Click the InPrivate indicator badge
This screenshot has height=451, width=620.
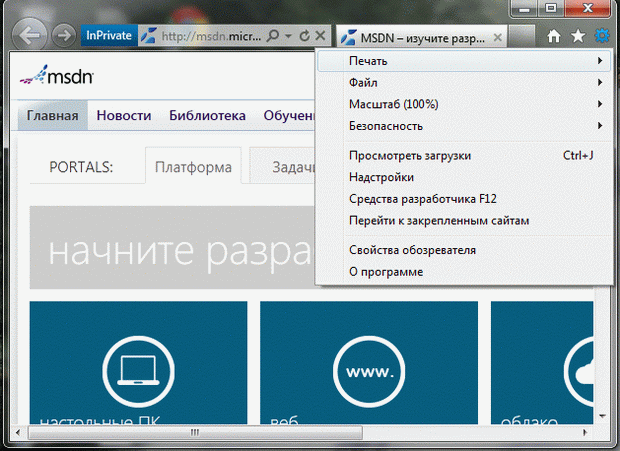(109, 36)
